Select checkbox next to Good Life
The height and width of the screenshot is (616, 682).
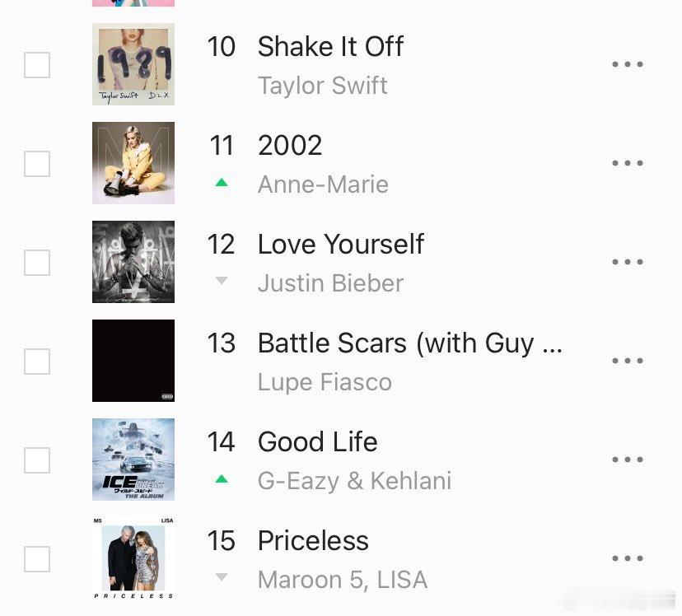37,460
